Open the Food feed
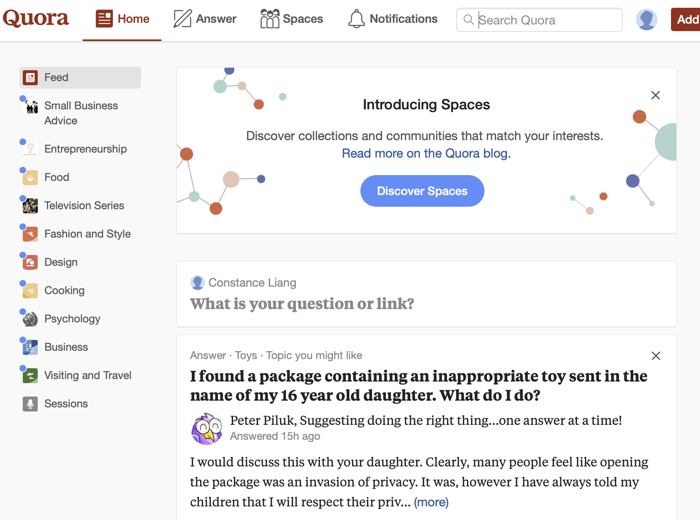The width and height of the screenshot is (700, 520). pos(57,178)
